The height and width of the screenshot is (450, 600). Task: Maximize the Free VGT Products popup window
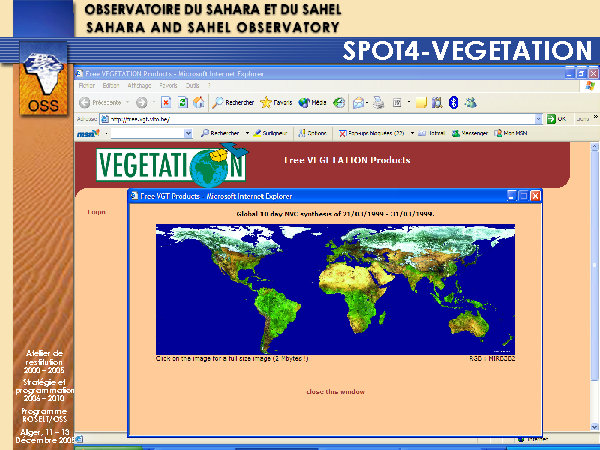[x=523, y=196]
